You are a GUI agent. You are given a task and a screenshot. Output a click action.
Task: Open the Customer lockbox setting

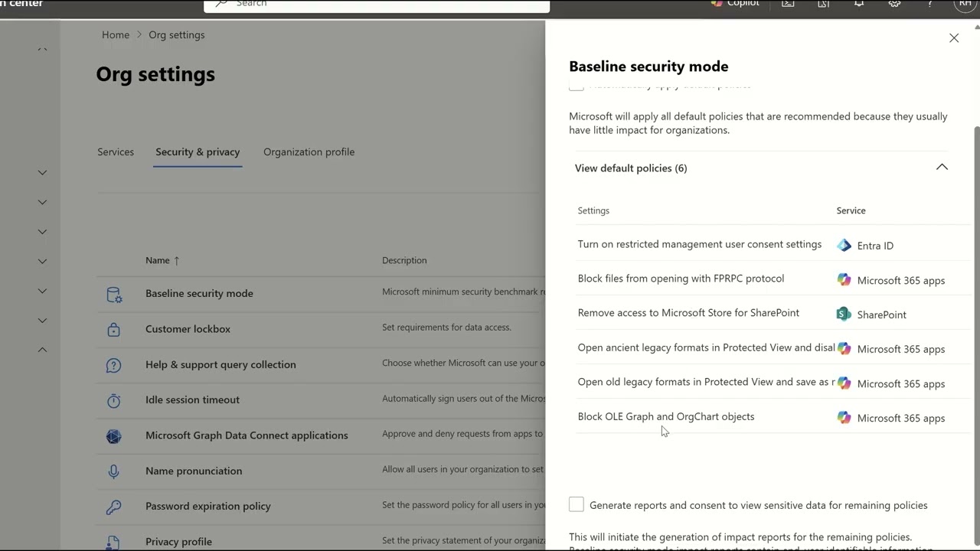tap(188, 328)
